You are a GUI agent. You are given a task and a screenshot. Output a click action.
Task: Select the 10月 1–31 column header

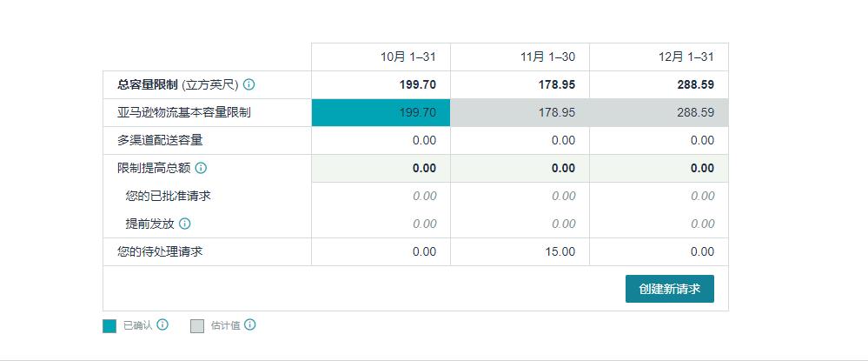[x=408, y=57]
